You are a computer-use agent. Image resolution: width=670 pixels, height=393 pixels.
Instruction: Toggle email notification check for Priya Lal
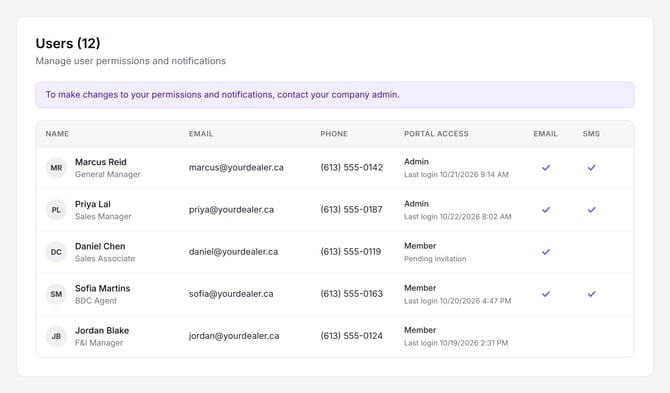click(546, 210)
